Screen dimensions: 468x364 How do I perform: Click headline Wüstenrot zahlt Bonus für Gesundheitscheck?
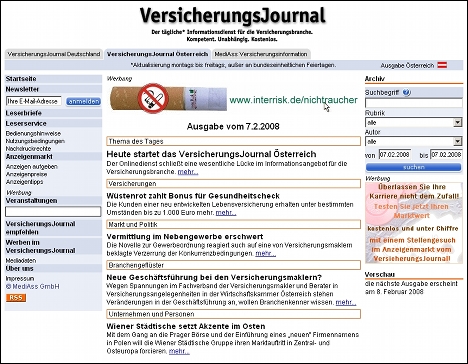[193, 196]
